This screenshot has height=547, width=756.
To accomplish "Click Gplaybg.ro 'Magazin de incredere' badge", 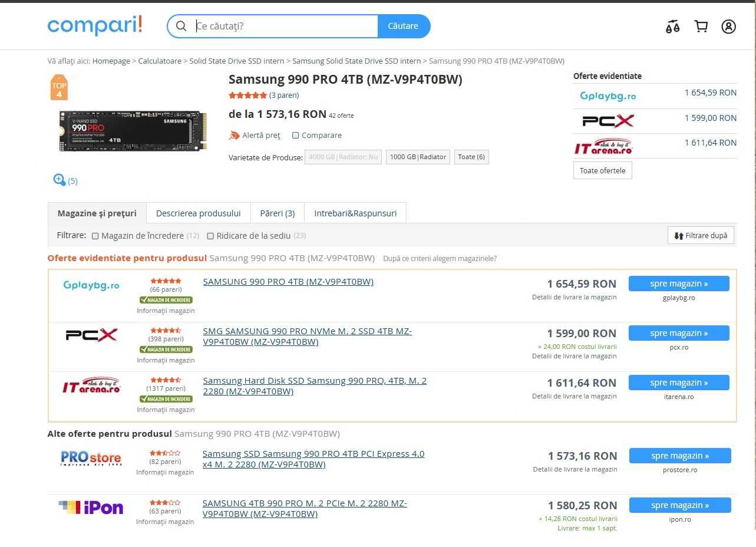I will coord(166,300).
